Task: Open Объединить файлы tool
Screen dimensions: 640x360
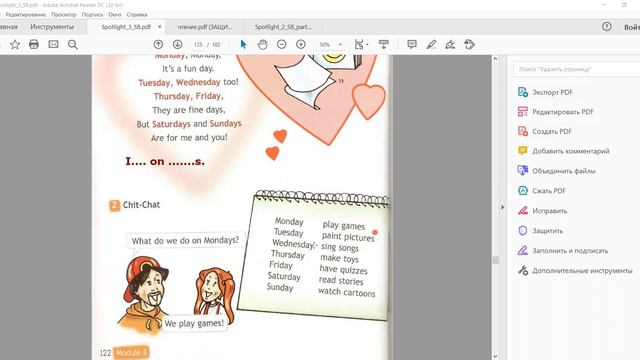Action: click(x=564, y=171)
